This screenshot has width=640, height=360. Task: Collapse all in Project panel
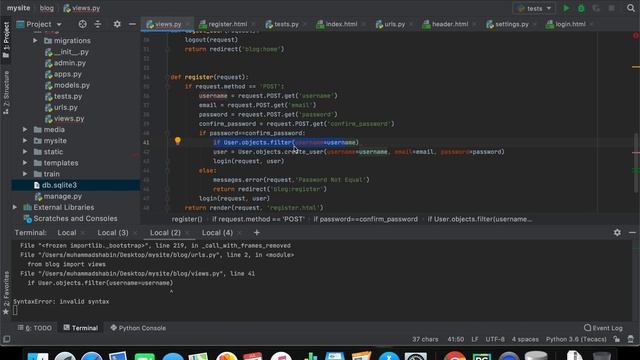[98, 24]
